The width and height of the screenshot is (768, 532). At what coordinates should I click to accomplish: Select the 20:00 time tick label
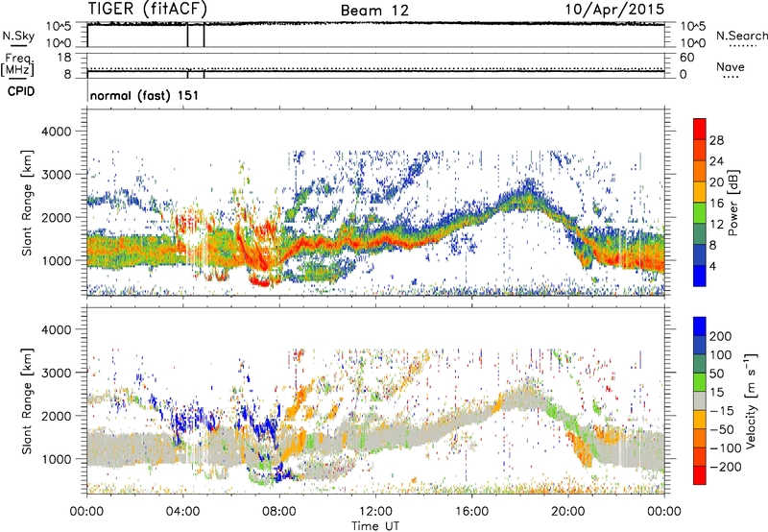click(x=568, y=512)
